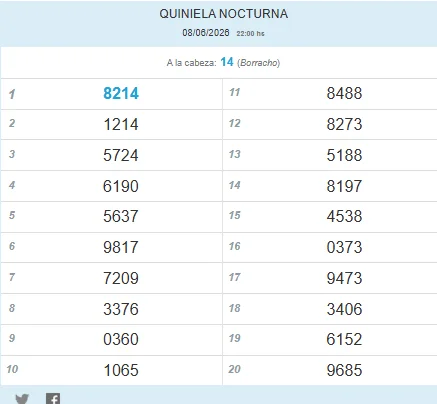Select position 2 number 1214
This screenshot has height=404, width=437.
121,125
